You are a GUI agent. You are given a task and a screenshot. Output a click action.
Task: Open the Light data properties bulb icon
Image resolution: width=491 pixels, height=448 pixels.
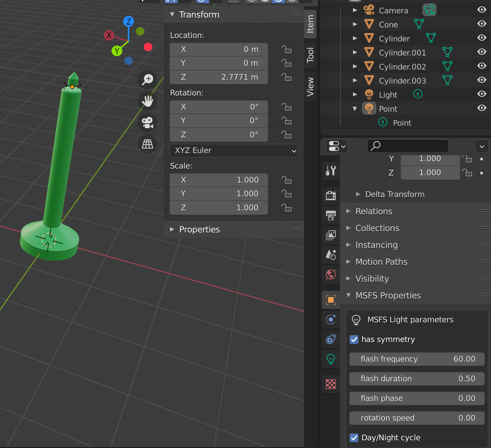click(x=331, y=359)
